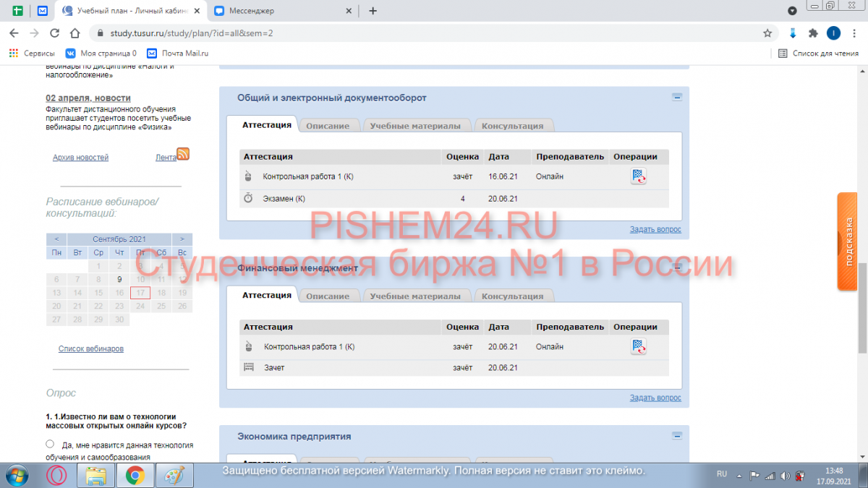Open the Архив новостей link
This screenshot has width=868, height=488.
point(80,157)
